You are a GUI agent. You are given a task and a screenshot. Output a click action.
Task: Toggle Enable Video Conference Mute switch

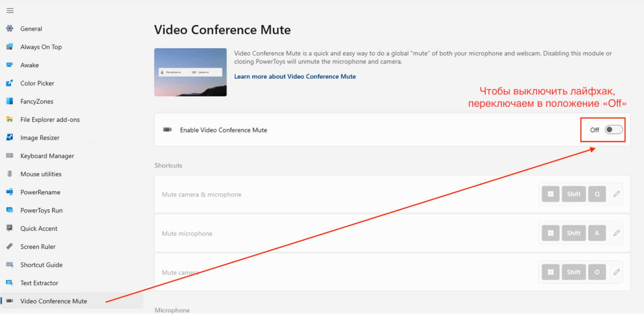pos(613,130)
